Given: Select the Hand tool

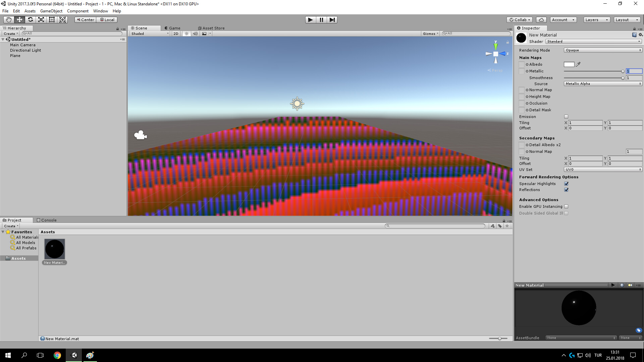Looking at the screenshot, I should [9, 20].
